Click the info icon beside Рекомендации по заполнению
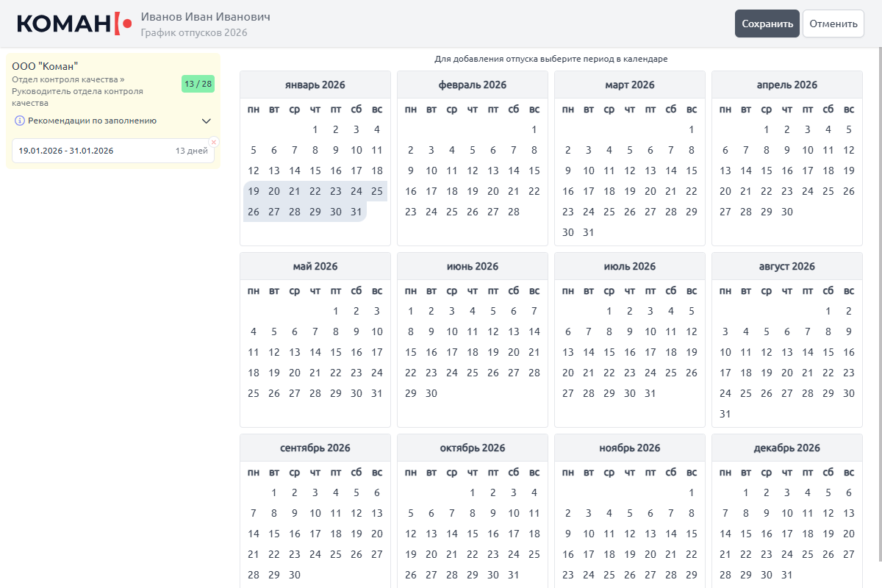 click(x=20, y=121)
